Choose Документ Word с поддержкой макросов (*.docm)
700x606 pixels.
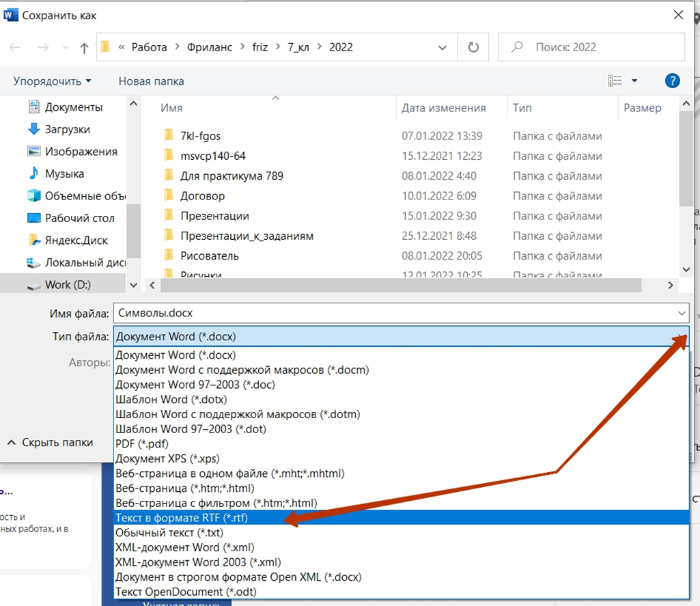point(401,370)
